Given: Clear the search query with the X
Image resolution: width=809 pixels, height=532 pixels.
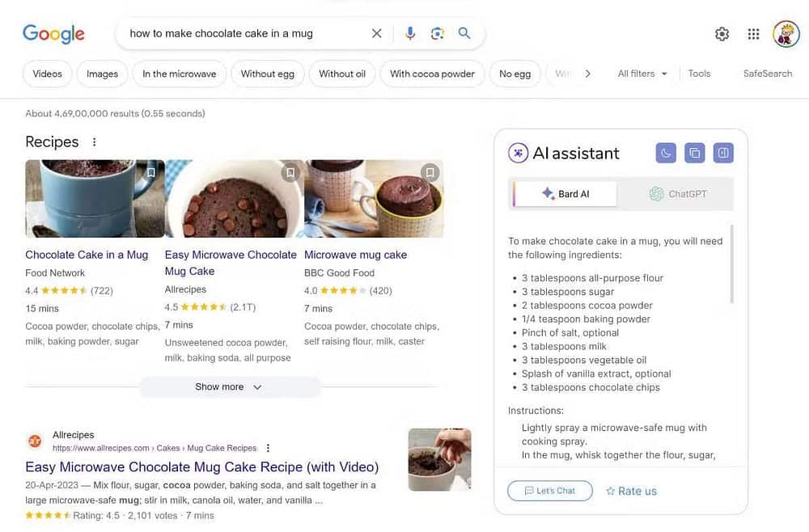Looking at the screenshot, I should point(377,33).
